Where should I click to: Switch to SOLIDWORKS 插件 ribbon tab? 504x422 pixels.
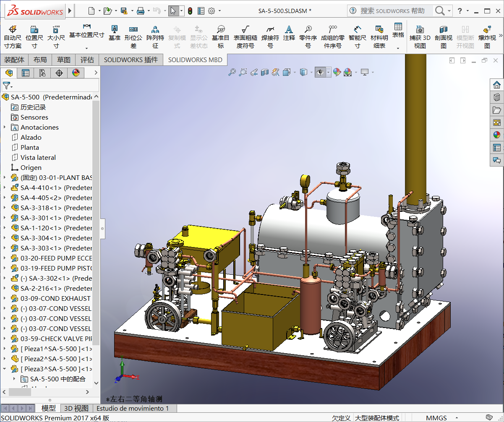pyautogui.click(x=131, y=60)
